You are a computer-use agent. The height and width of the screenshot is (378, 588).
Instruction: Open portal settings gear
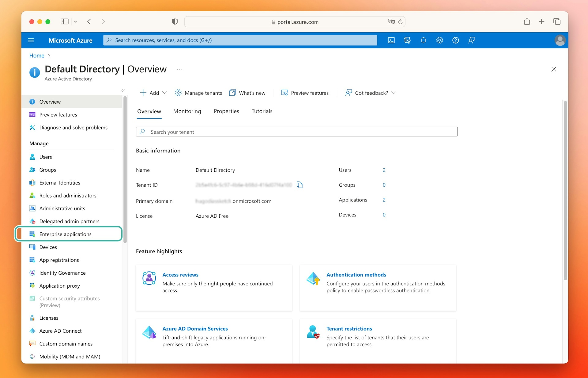coord(439,40)
